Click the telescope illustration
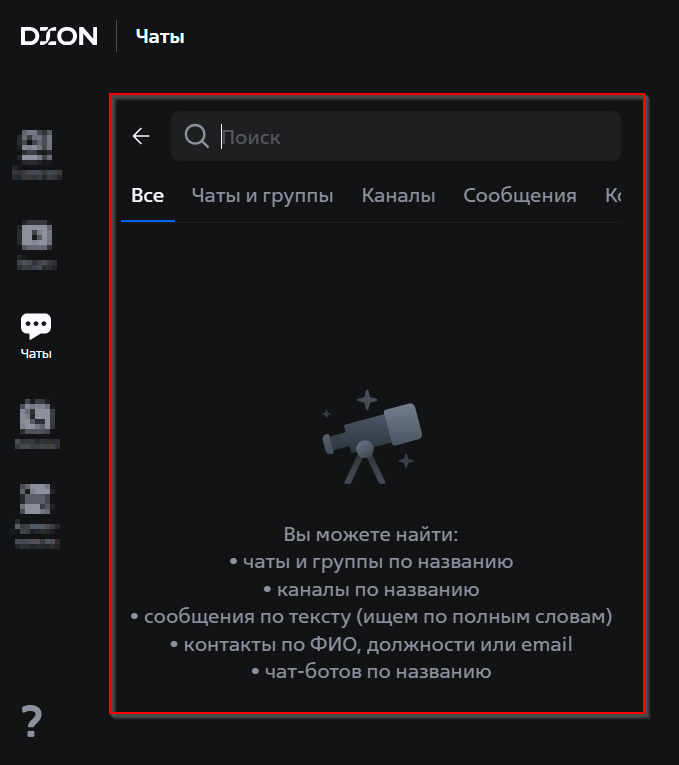The height and width of the screenshot is (765, 679). [372, 437]
